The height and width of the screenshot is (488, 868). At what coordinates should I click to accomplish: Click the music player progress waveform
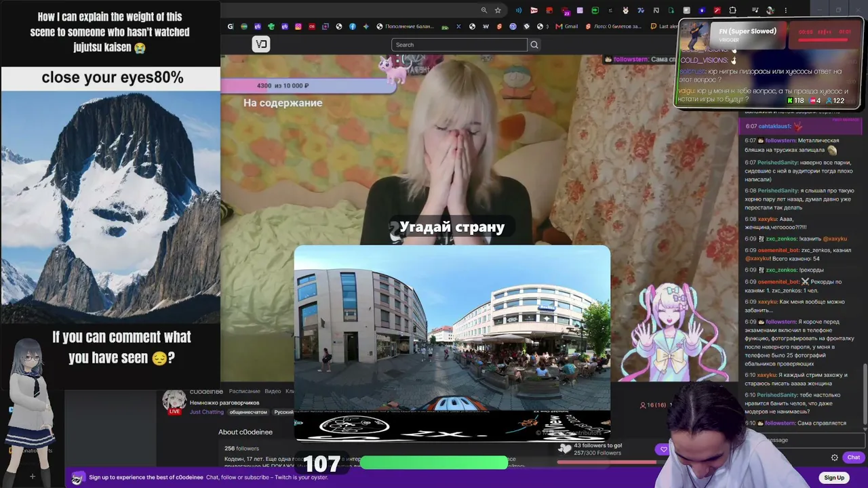click(825, 32)
